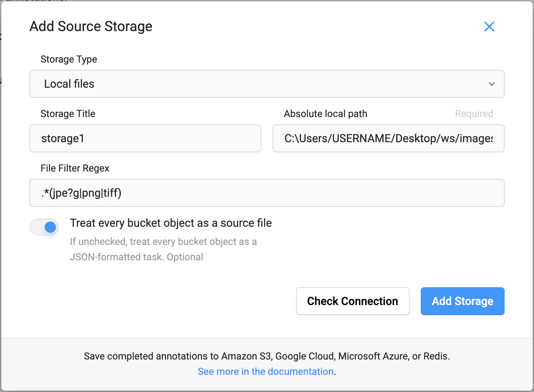The width and height of the screenshot is (534, 392).
Task: Click the 'Save completed annotations to Amazon S3' footer text
Action: [x=267, y=356]
